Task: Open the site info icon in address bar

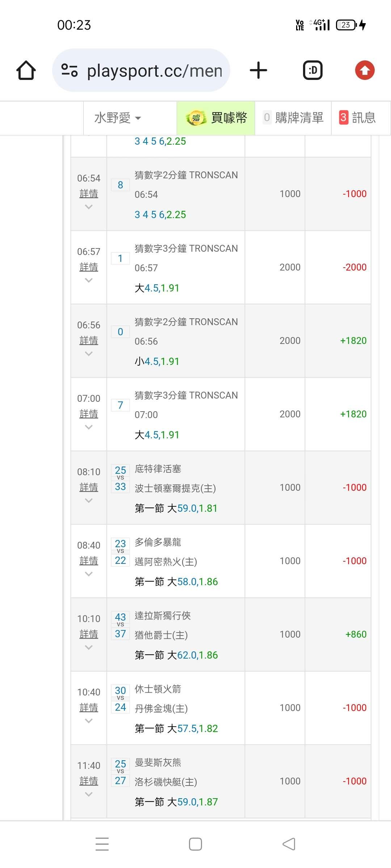Action: [70, 70]
